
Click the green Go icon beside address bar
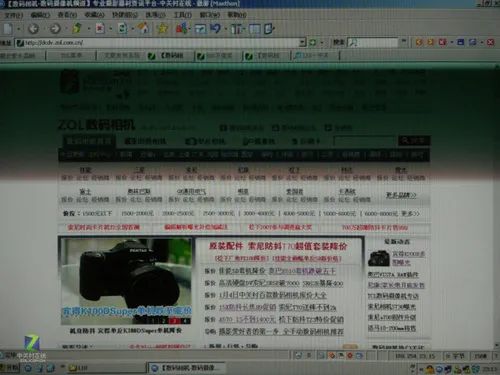click(312, 43)
